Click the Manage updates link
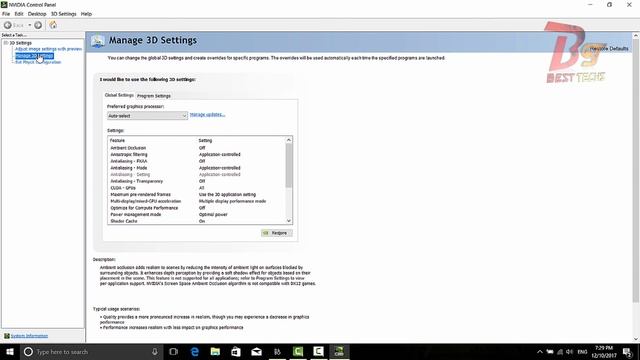Screen dimensions: 640x360 click(x=207, y=115)
